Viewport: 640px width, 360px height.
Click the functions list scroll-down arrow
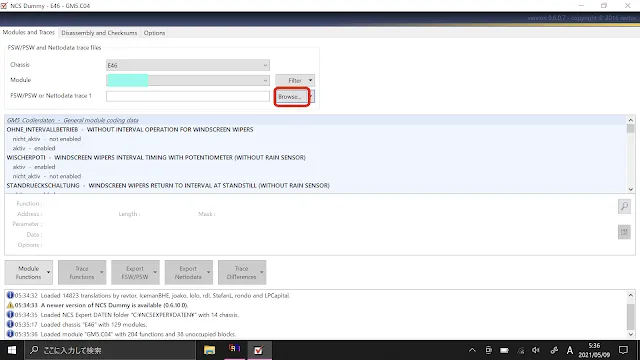[631, 189]
